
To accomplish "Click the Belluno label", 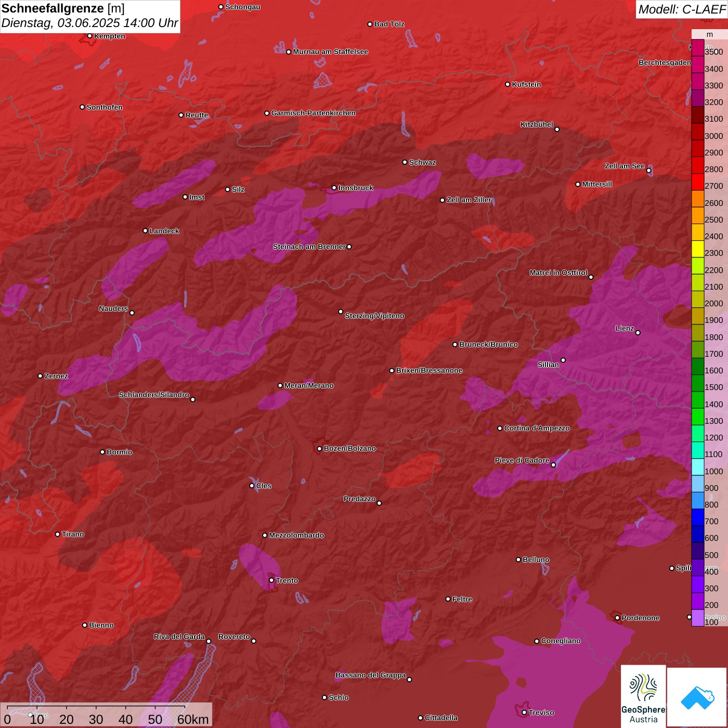I will (x=536, y=560).
